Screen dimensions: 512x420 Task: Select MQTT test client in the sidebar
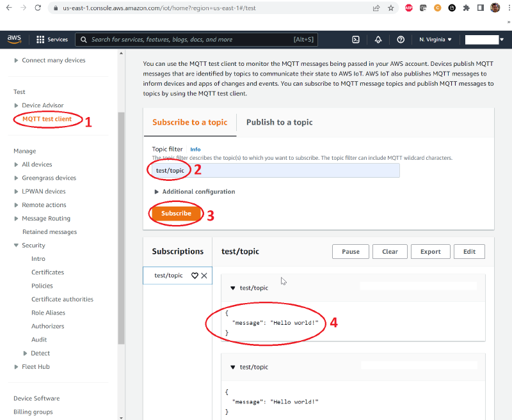[47, 118]
